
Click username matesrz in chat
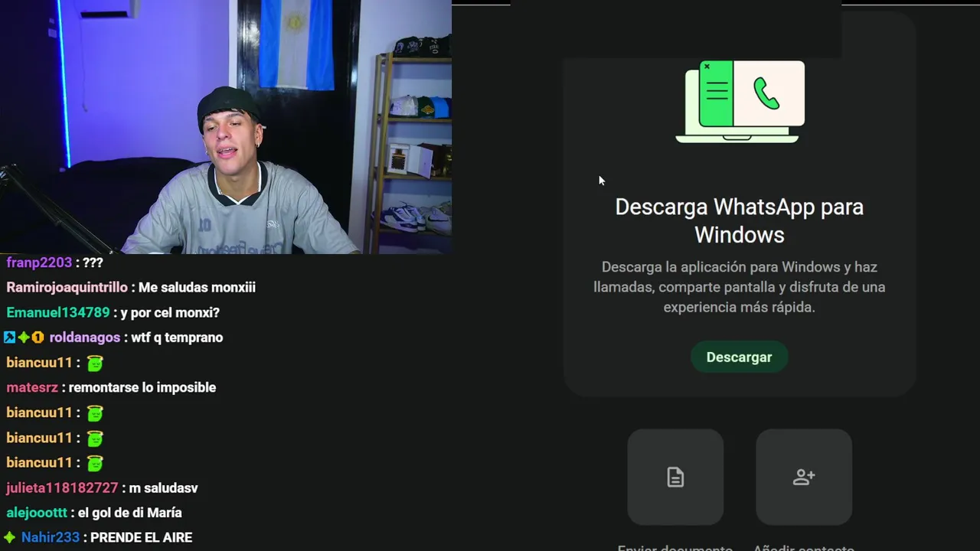[32, 388]
